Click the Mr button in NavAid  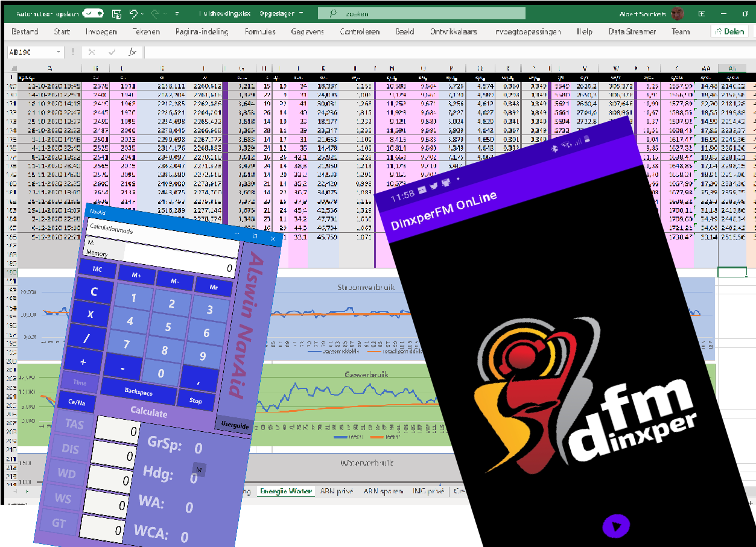213,286
